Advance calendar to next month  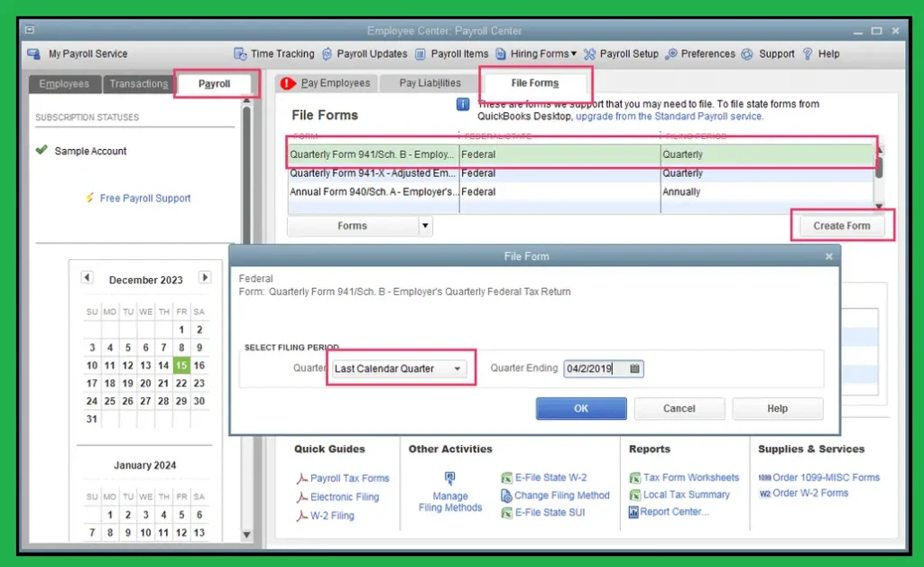pyautogui.click(x=205, y=278)
